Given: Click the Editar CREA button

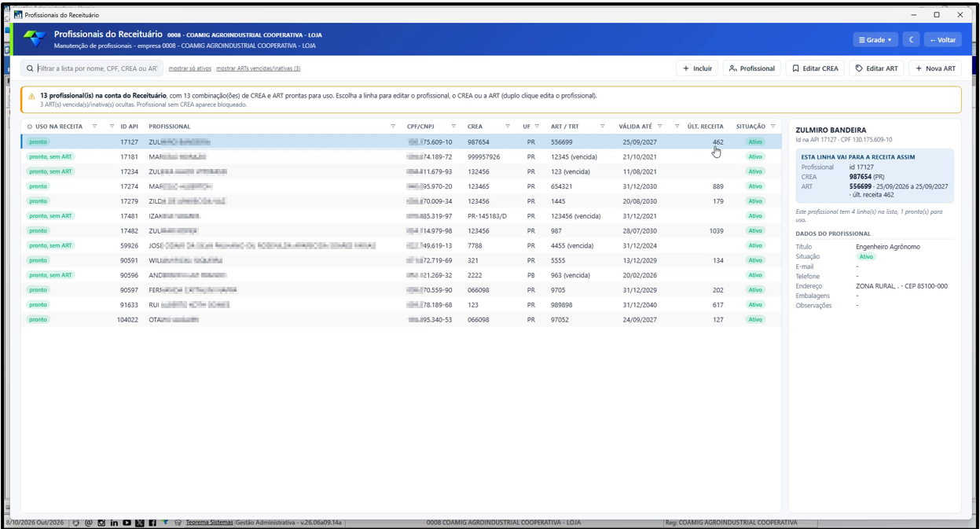Looking at the screenshot, I should pos(815,68).
